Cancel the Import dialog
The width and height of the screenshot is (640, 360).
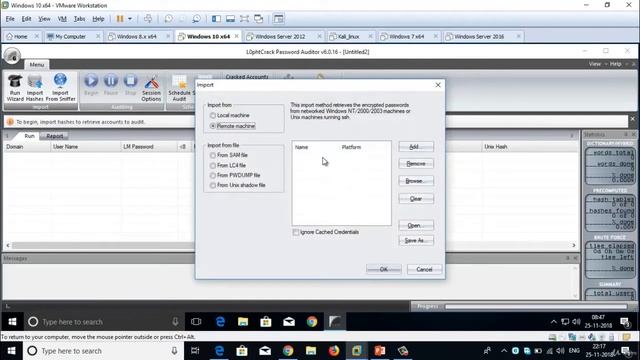point(424,269)
